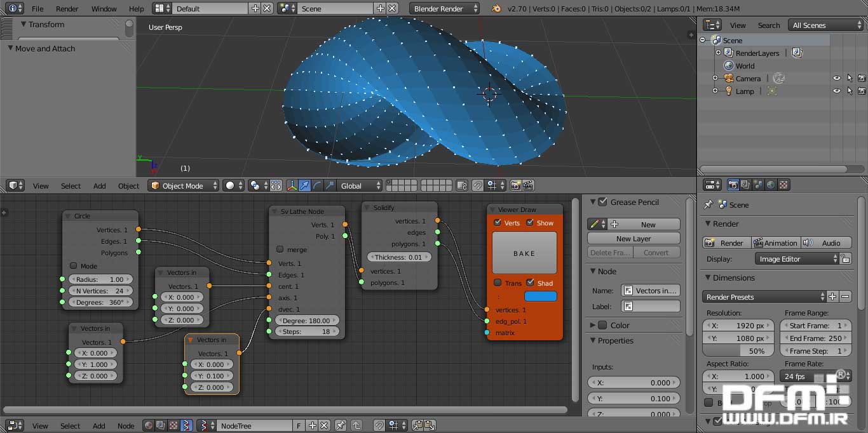868x433 pixels.
Task: Select the Sverchok nodes tree type icon
Action: (x=186, y=425)
